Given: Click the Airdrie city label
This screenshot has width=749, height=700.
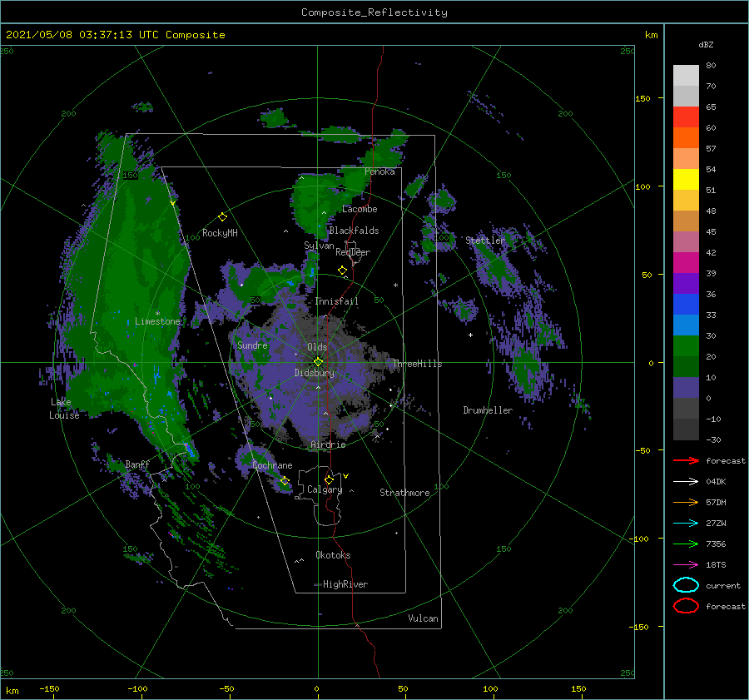Looking at the screenshot, I should tap(328, 444).
